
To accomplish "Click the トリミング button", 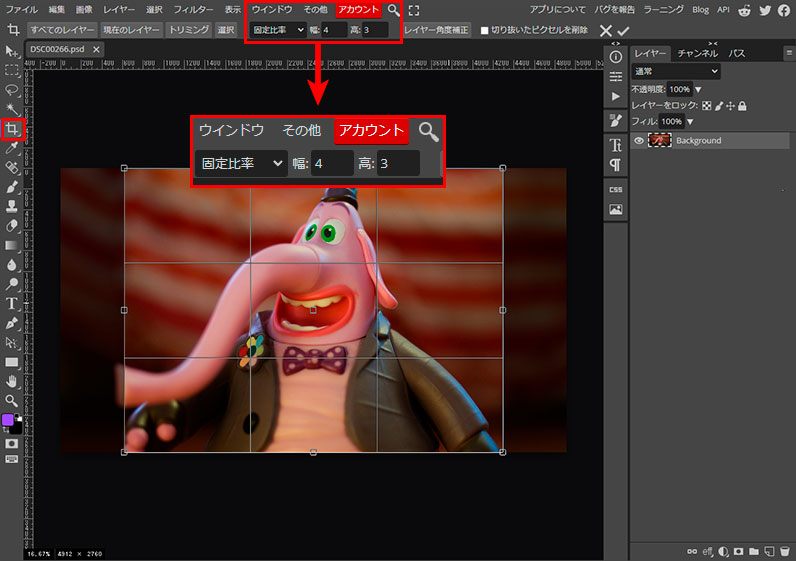I will (x=189, y=30).
